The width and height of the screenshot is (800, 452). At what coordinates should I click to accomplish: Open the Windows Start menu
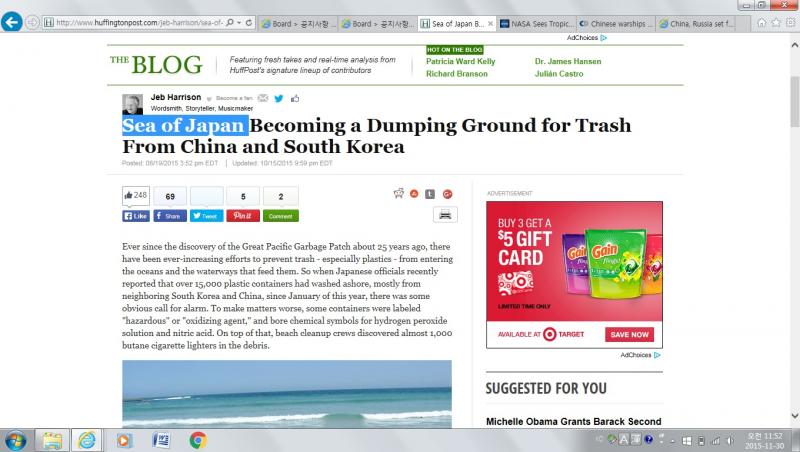click(x=17, y=439)
